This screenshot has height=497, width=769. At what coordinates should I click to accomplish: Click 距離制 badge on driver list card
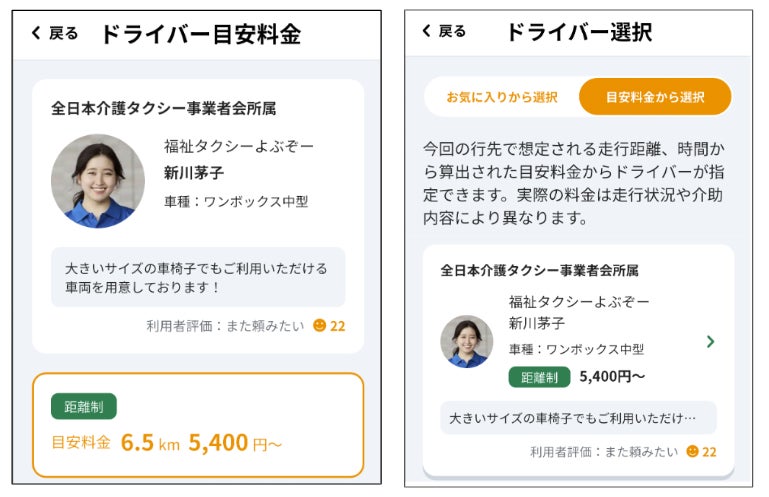click(x=539, y=377)
